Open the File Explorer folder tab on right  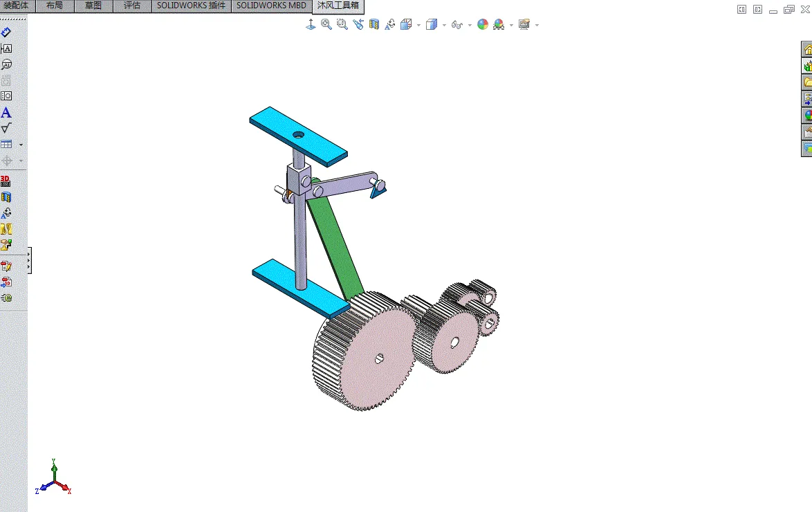point(807,82)
